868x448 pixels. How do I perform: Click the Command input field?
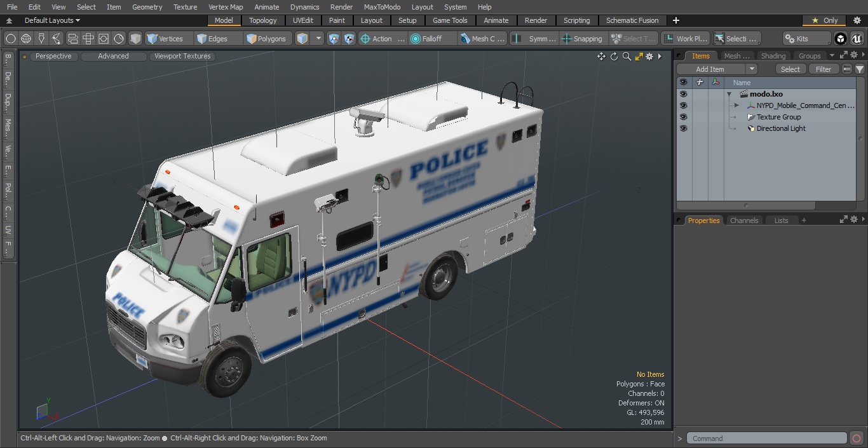coord(767,438)
